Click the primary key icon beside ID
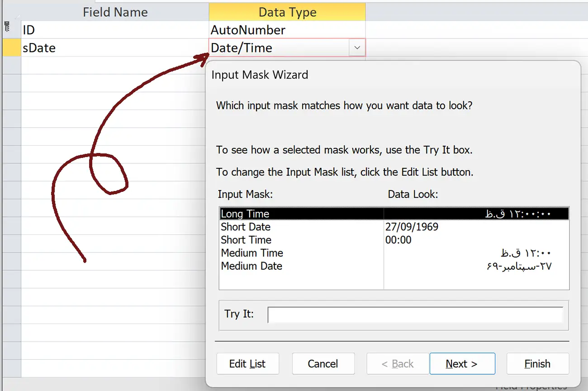The image size is (588, 391). click(7, 28)
